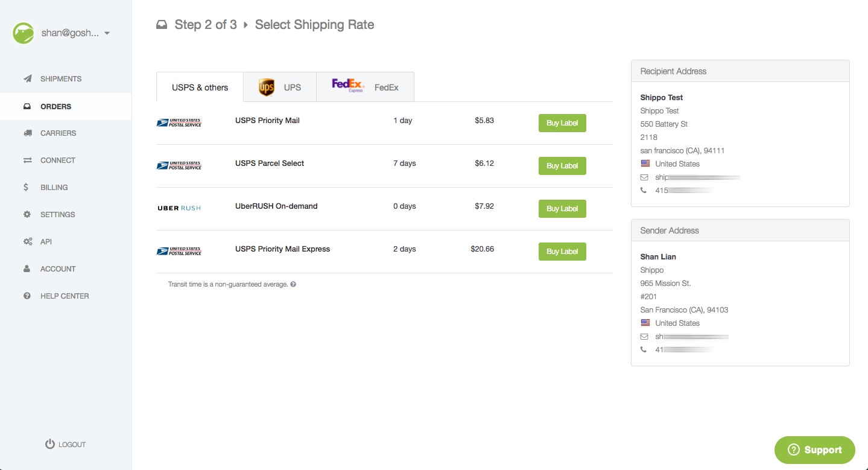Click '550 Battery St' in recipient address
868x470 pixels.
point(664,124)
